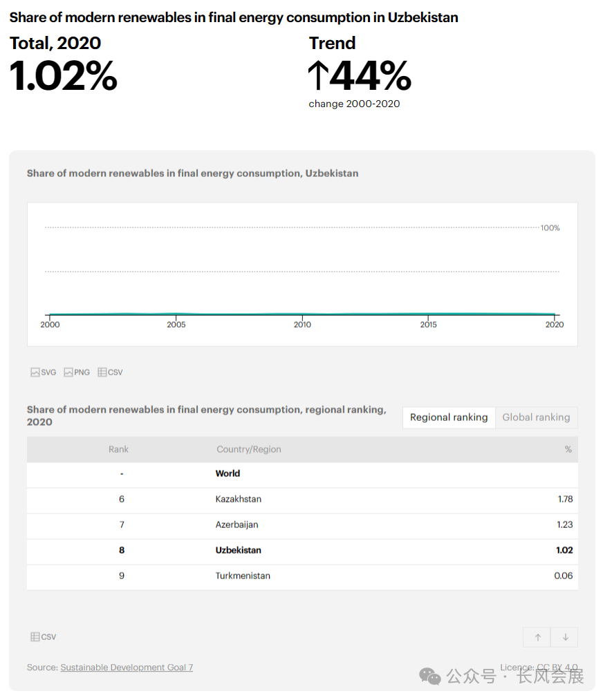603x700 pixels.
Task: Download ranking table CSV at bottom
Action: point(43,636)
